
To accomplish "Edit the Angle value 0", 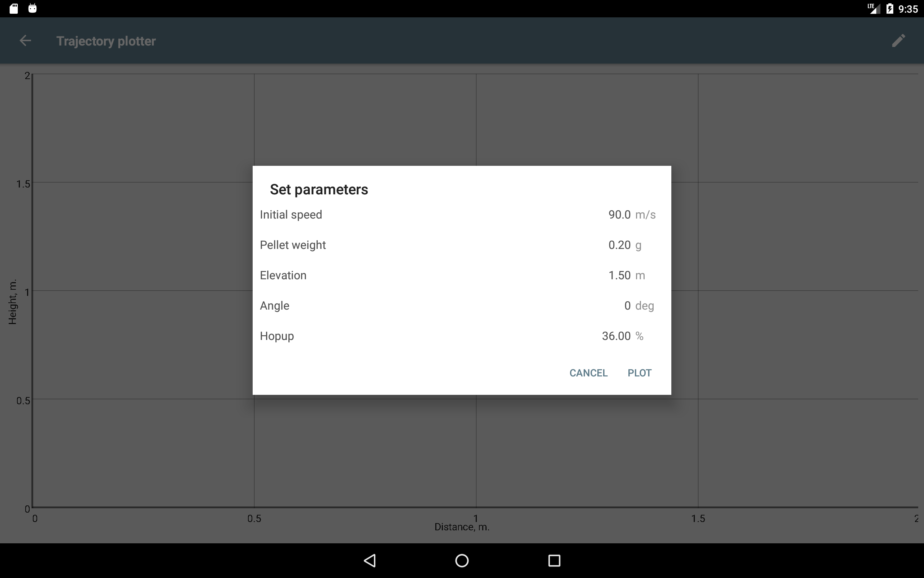I will (627, 306).
